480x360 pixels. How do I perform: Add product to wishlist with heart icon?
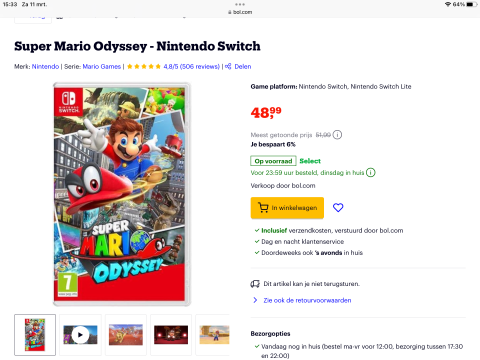[x=338, y=208]
